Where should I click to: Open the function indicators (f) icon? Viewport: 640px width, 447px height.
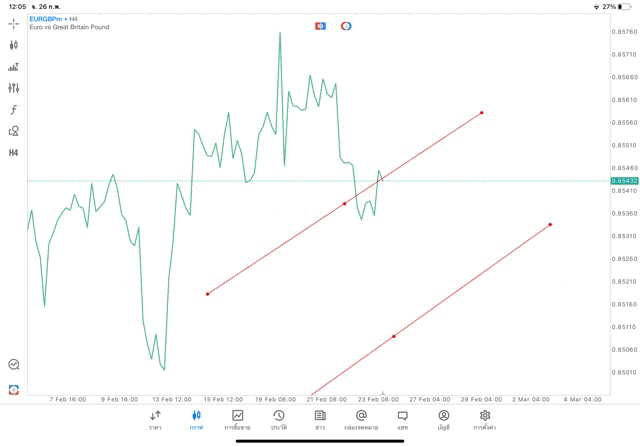coord(14,110)
